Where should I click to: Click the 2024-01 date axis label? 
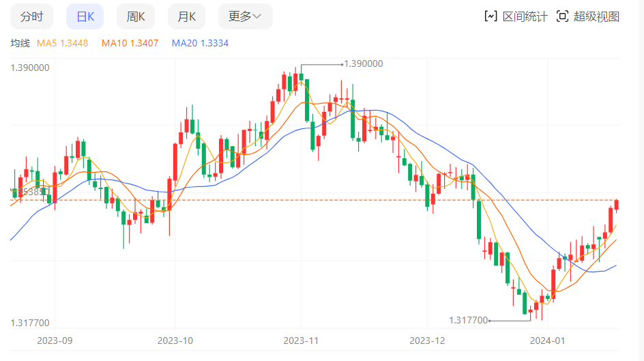pyautogui.click(x=548, y=341)
